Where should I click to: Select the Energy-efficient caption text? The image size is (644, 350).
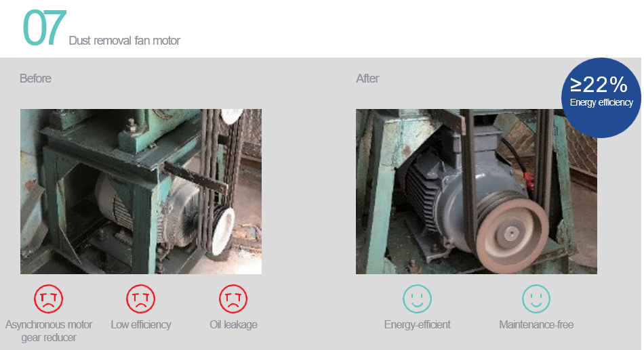tap(418, 324)
